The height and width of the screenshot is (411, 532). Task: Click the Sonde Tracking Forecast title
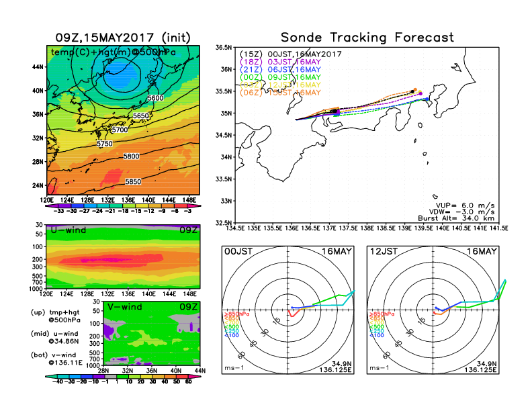tap(367, 38)
